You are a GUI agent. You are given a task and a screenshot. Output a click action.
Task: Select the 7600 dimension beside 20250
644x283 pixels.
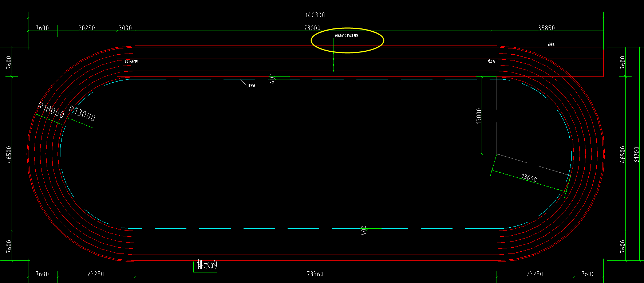pos(42,28)
